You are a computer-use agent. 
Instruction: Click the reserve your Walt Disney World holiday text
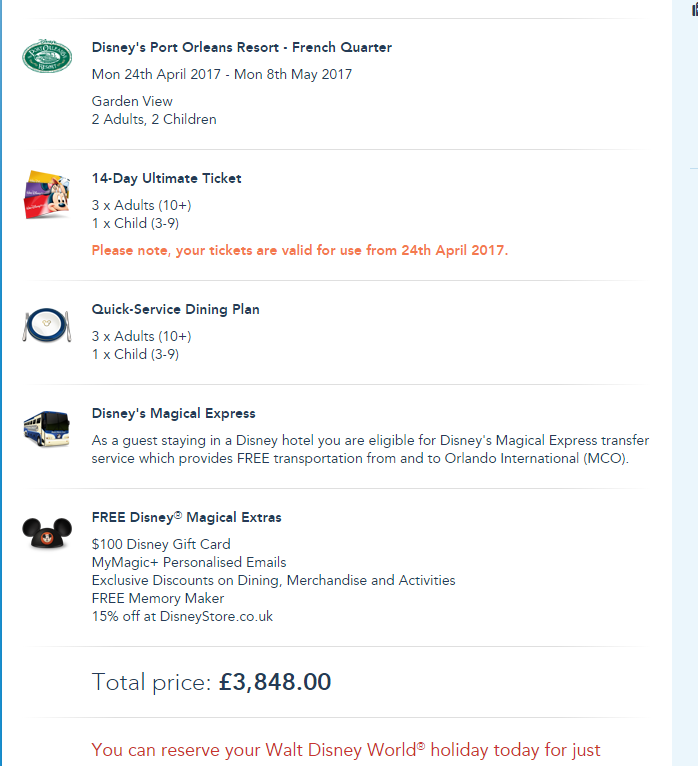[x=345, y=750]
